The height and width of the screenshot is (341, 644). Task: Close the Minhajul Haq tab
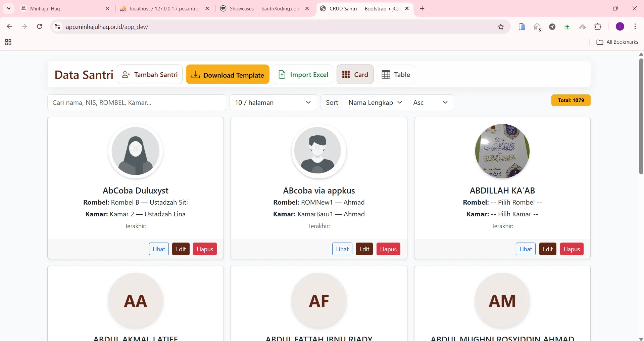click(x=107, y=8)
